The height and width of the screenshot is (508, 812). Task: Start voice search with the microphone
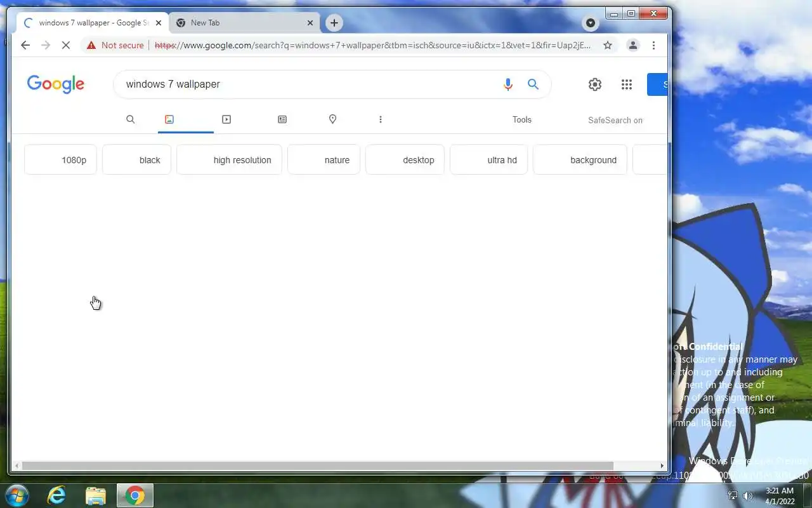tap(507, 84)
